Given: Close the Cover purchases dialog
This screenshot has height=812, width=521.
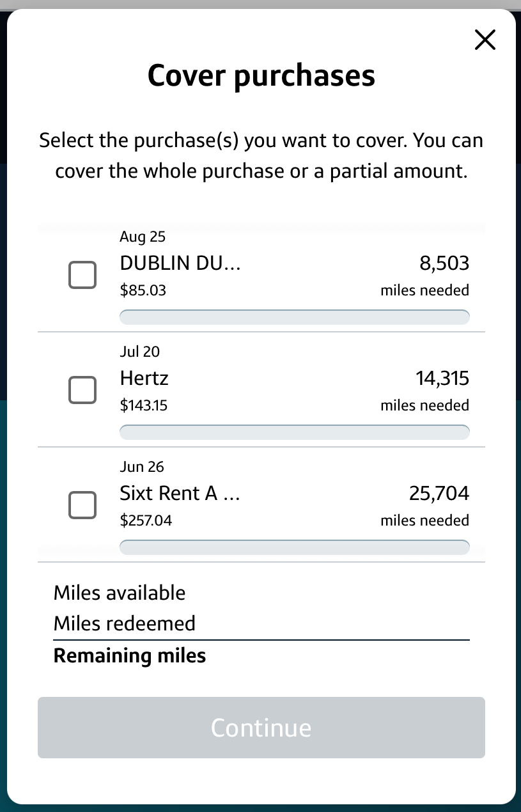Looking at the screenshot, I should [x=485, y=40].
